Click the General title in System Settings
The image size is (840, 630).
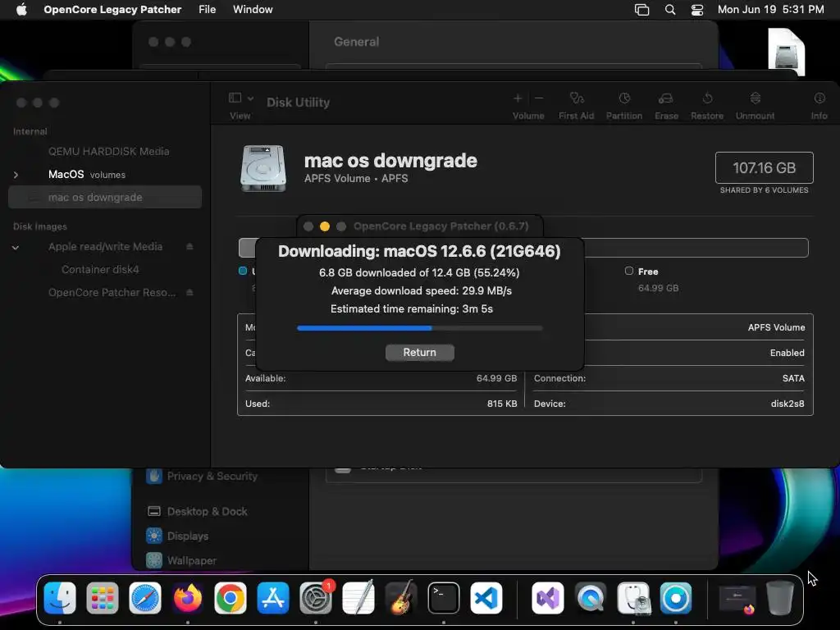click(356, 42)
